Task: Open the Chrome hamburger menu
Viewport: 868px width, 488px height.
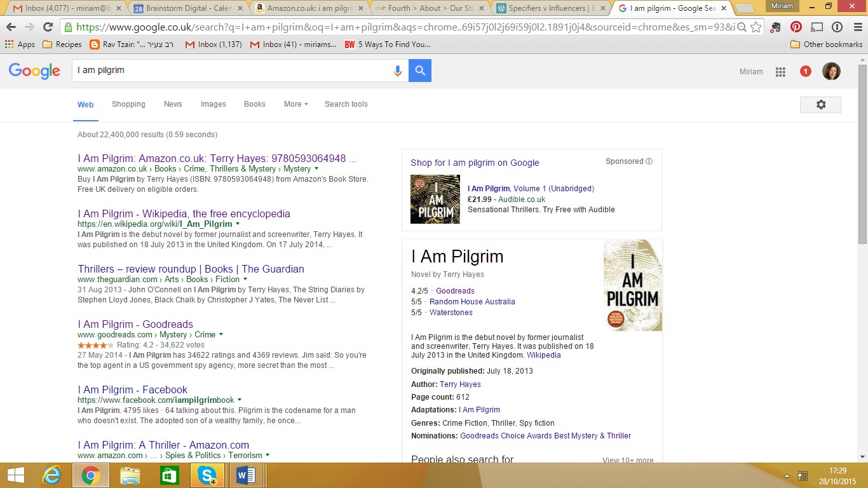Action: [857, 27]
